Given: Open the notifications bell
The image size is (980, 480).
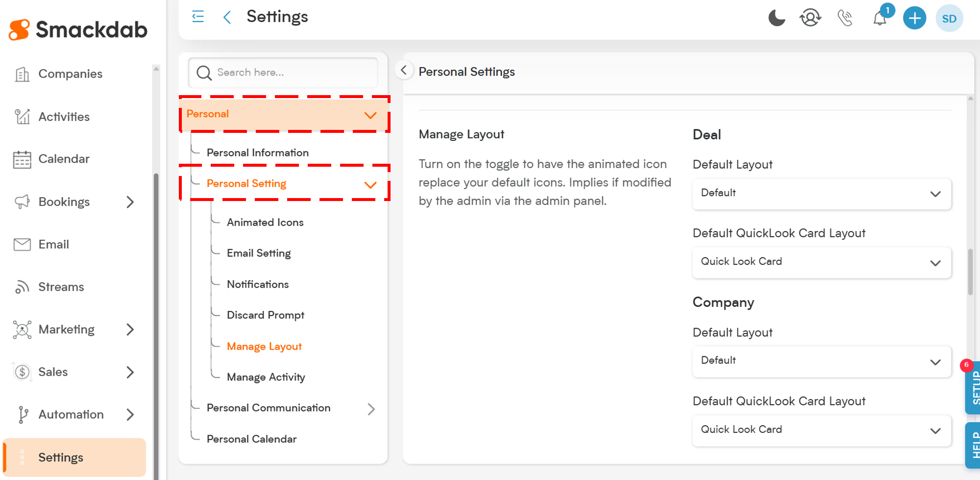Looking at the screenshot, I should click(880, 19).
